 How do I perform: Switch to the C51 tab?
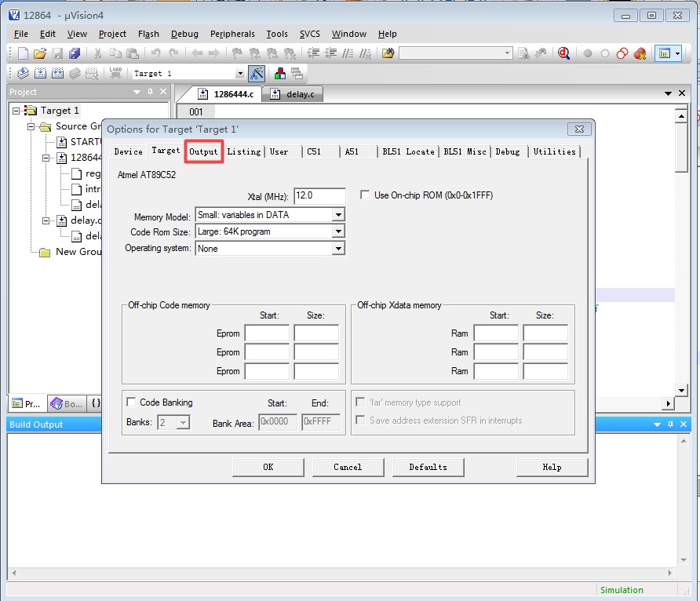pos(314,151)
